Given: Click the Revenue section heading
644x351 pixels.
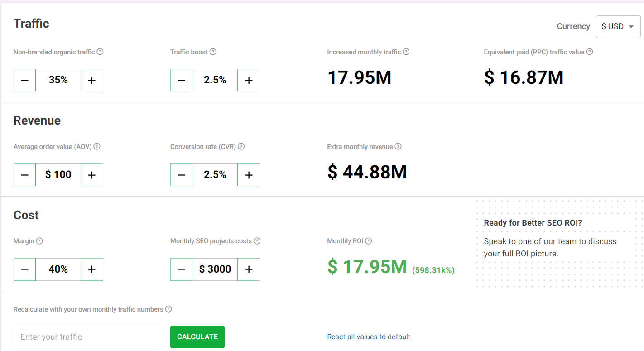Looking at the screenshot, I should [x=37, y=120].
